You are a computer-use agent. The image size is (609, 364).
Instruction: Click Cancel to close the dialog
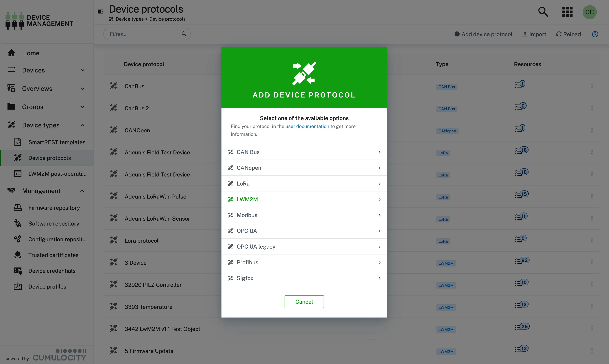[304, 302]
